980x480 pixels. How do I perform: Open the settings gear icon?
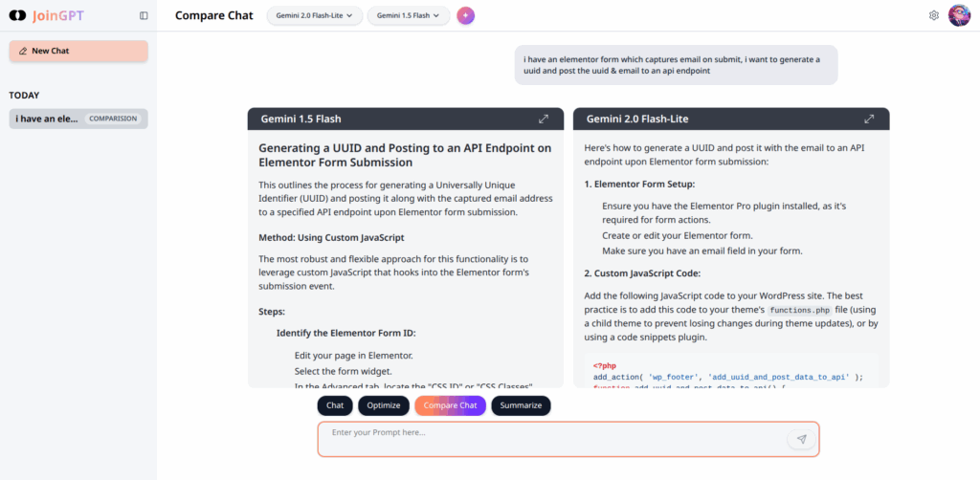click(934, 15)
